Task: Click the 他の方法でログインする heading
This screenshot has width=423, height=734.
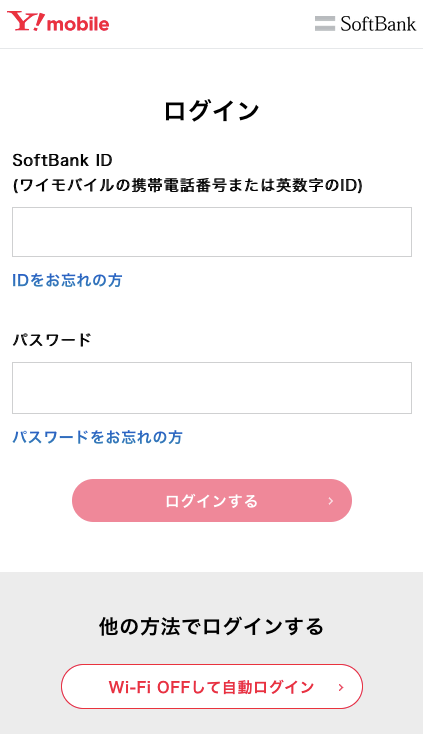Action: [212, 626]
